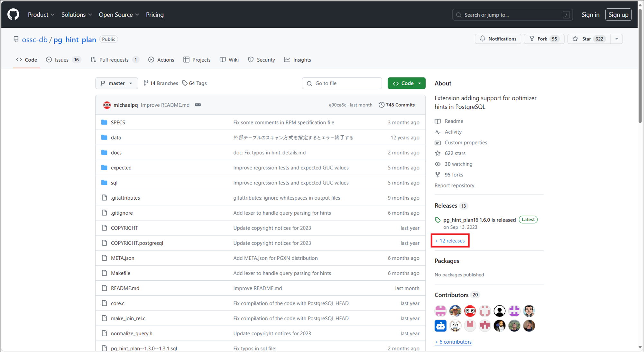Viewport: 644px width, 352px height.
Task: Open the master branch dropdown
Action: (x=116, y=83)
